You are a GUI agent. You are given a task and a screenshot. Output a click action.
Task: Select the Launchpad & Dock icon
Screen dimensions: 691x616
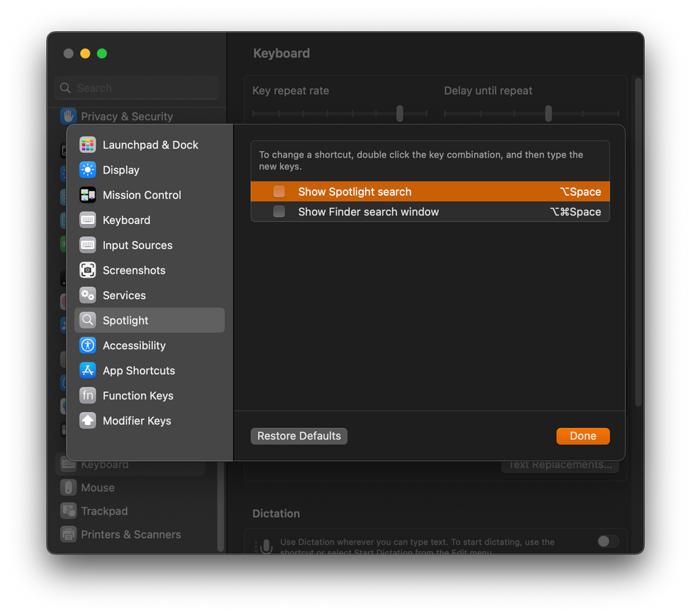[87, 144]
